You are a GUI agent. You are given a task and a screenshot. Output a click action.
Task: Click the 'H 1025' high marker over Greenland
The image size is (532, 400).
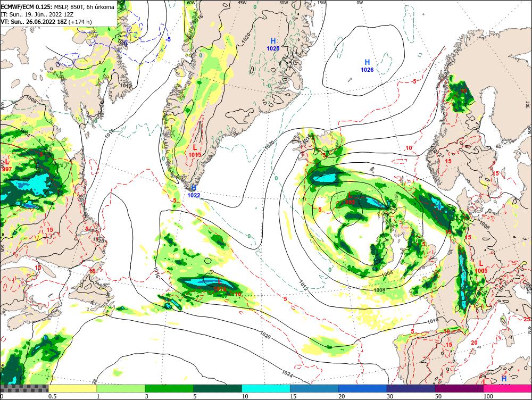(273, 45)
